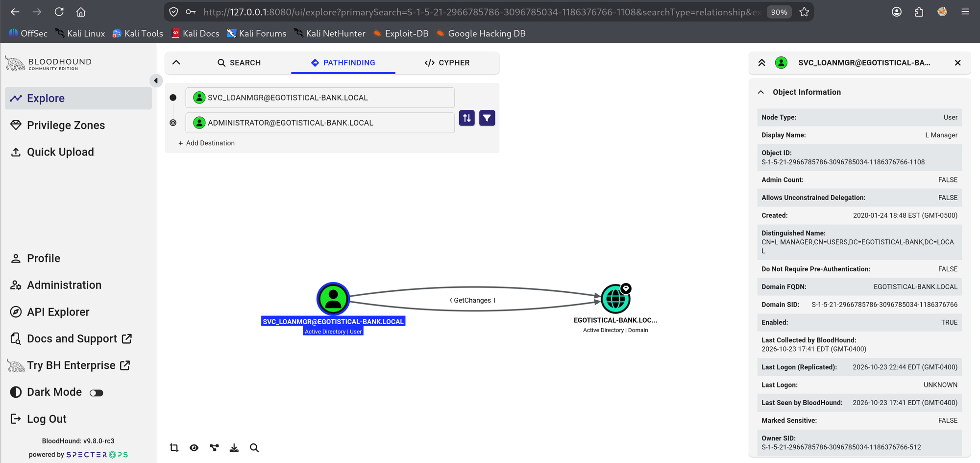Image resolution: width=980 pixels, height=463 pixels.
Task: Click the start node input field
Action: 320,98
